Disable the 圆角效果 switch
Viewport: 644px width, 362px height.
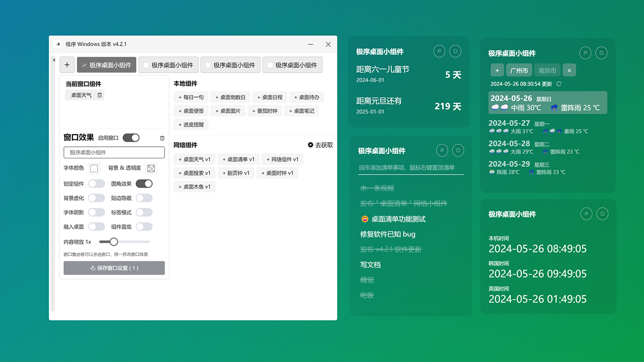tap(144, 184)
